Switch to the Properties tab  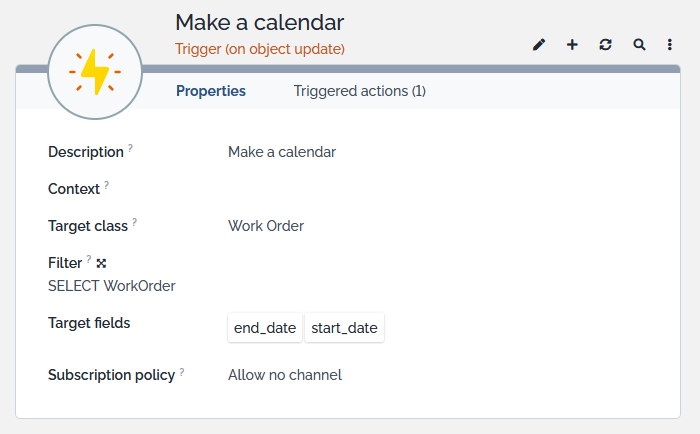[x=211, y=91]
